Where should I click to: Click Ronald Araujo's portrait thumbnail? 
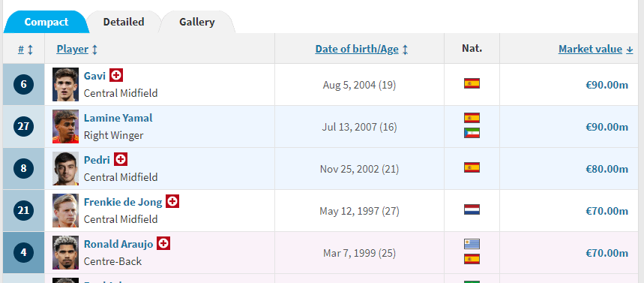click(x=66, y=252)
